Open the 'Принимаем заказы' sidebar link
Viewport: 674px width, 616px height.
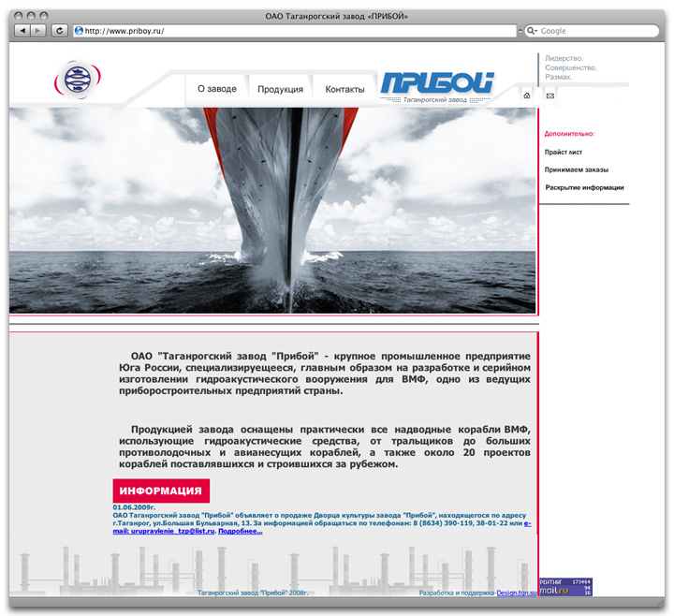[x=577, y=169]
